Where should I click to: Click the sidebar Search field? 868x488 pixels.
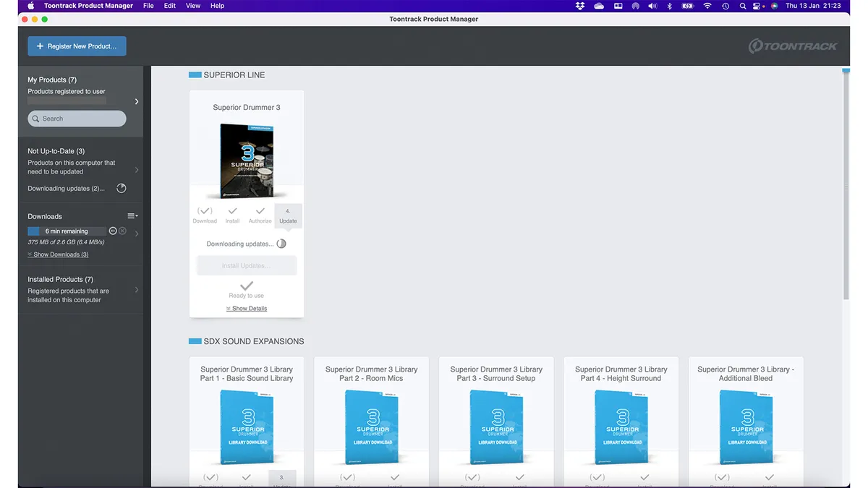click(x=77, y=119)
